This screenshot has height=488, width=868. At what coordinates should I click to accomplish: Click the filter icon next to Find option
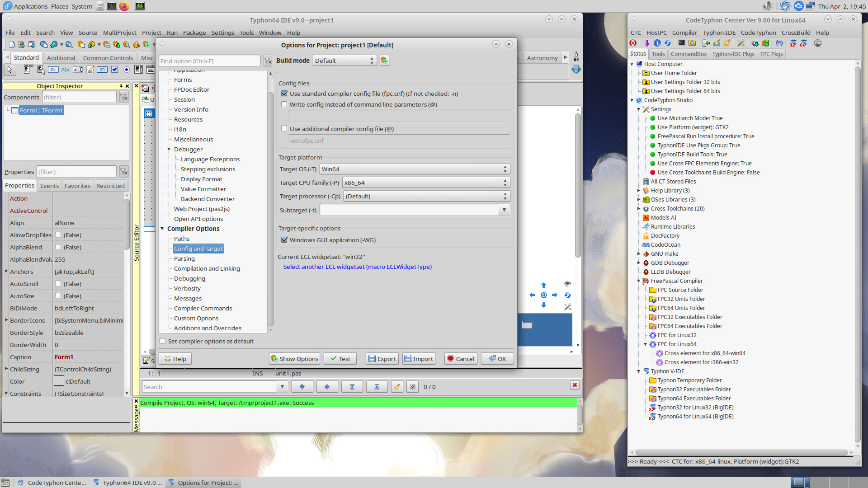coord(268,61)
